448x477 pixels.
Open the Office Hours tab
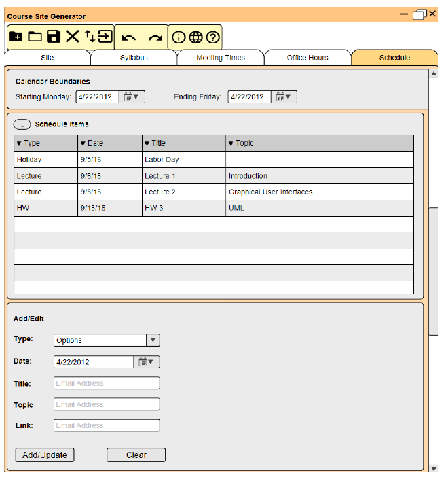(307, 58)
